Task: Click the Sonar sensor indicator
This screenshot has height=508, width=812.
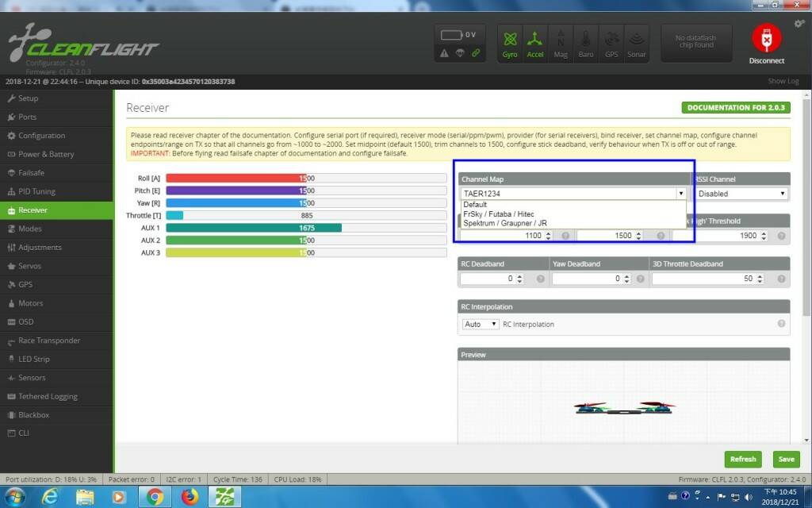Action: coord(637,44)
